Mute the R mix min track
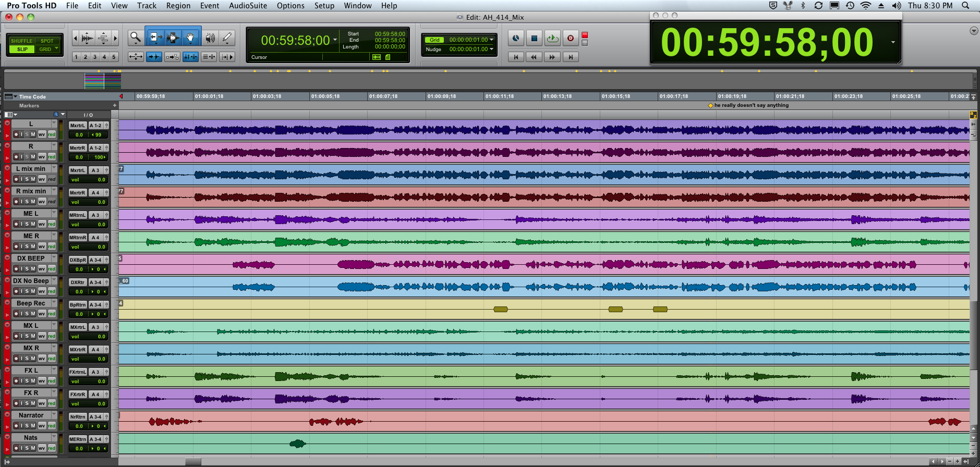This screenshot has height=467, width=980. coord(33,202)
